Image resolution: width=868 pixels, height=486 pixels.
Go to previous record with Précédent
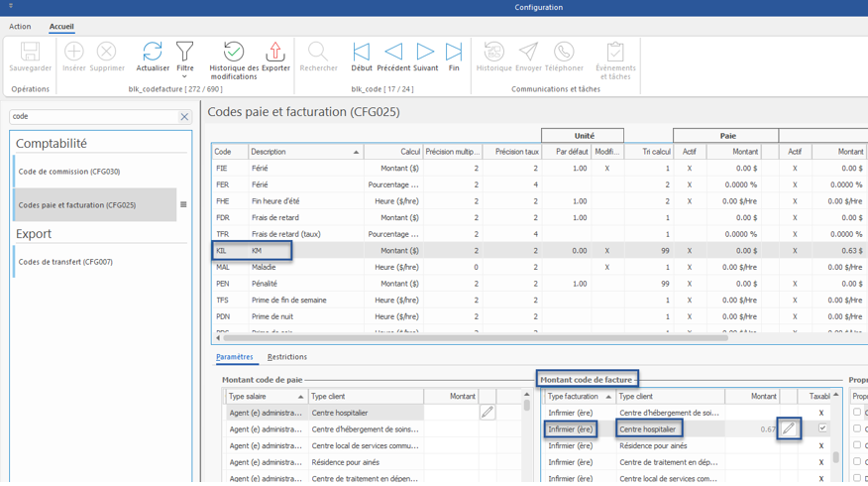[393, 56]
